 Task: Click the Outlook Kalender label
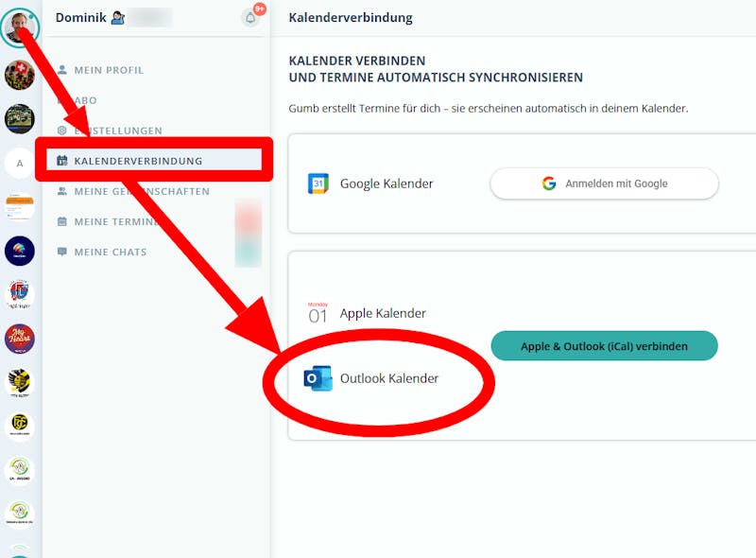(389, 378)
